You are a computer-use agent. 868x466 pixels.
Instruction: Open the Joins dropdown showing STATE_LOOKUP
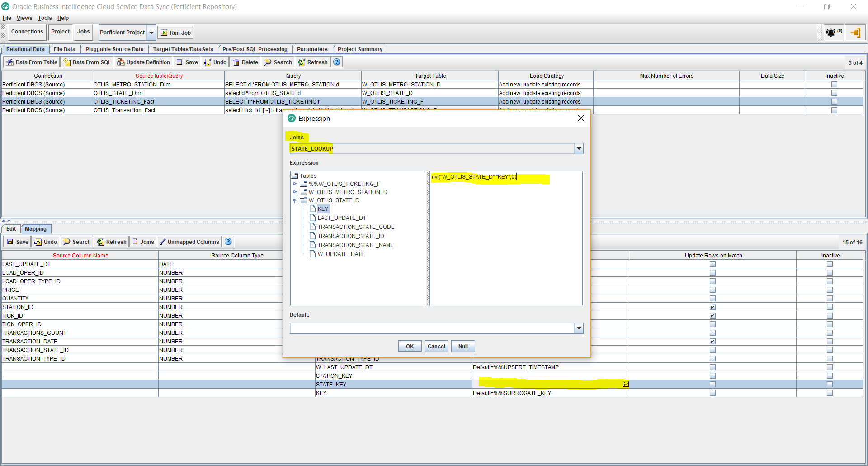pos(579,149)
